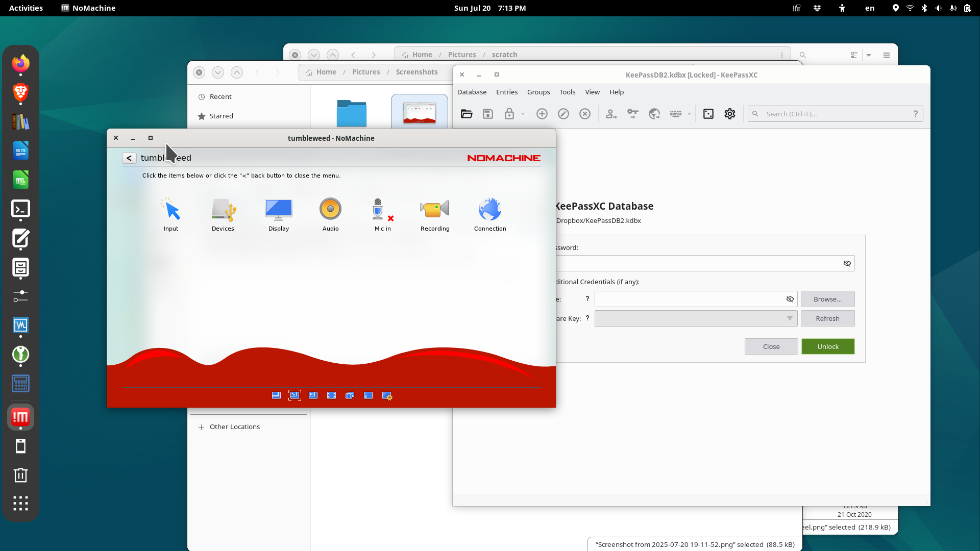Open Database menu in KeePassXC
This screenshot has height=551, width=980.
tap(472, 92)
